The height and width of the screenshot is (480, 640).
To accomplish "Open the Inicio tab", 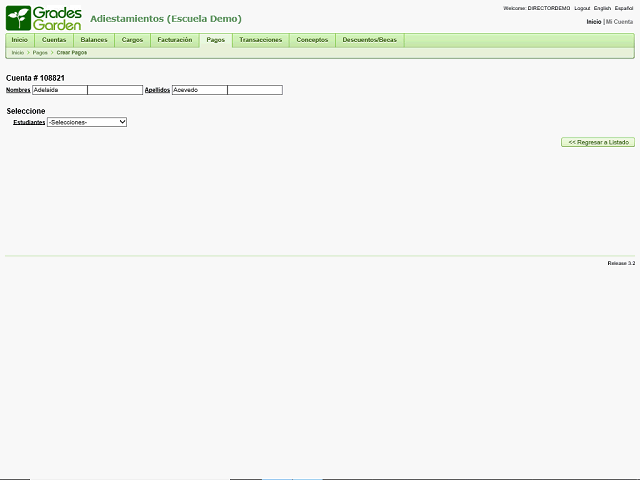I will pos(20,40).
